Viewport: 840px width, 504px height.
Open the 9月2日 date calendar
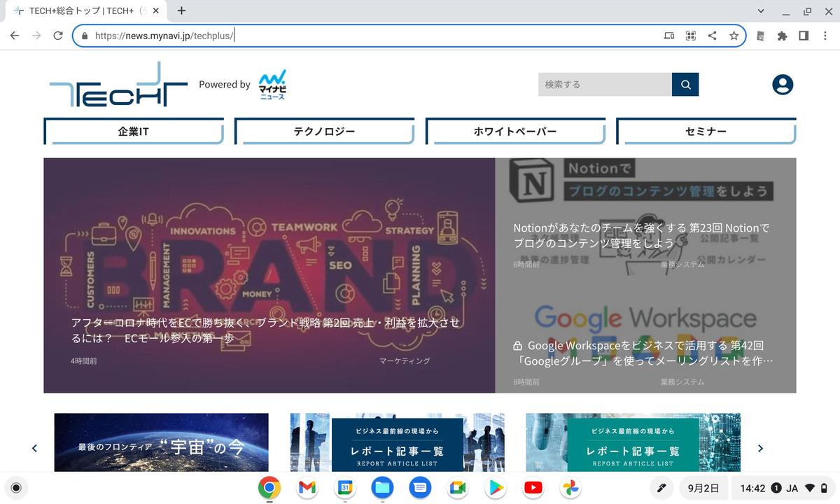pyautogui.click(x=703, y=488)
